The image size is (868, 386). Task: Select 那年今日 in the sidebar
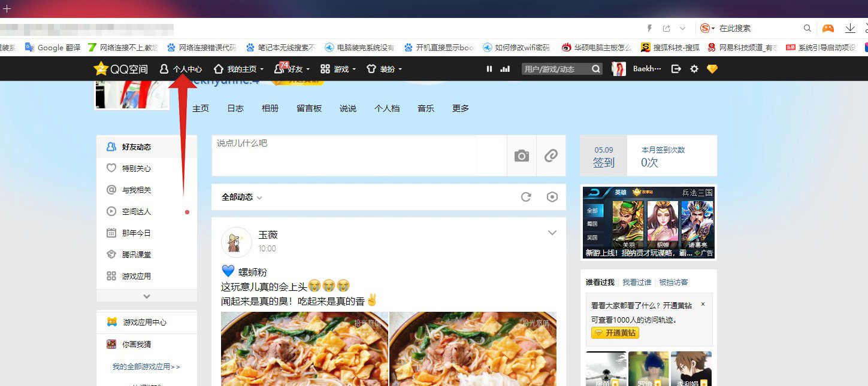coord(147,233)
